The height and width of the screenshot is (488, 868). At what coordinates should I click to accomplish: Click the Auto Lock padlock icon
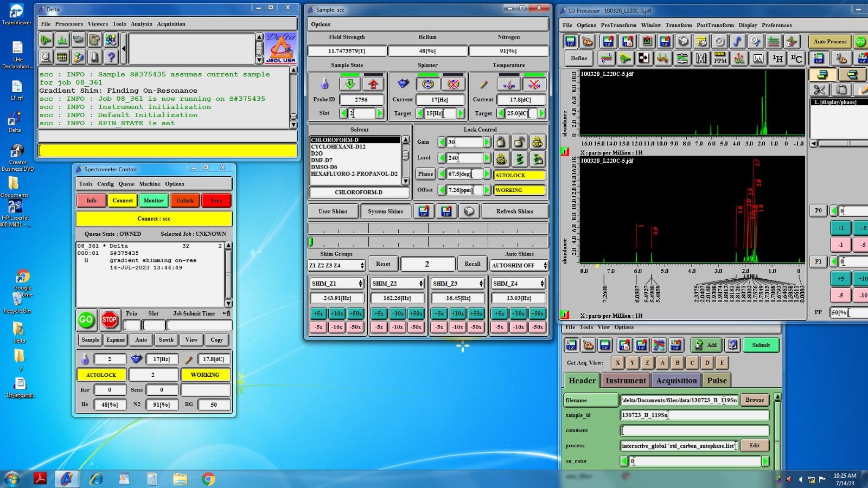click(x=538, y=142)
